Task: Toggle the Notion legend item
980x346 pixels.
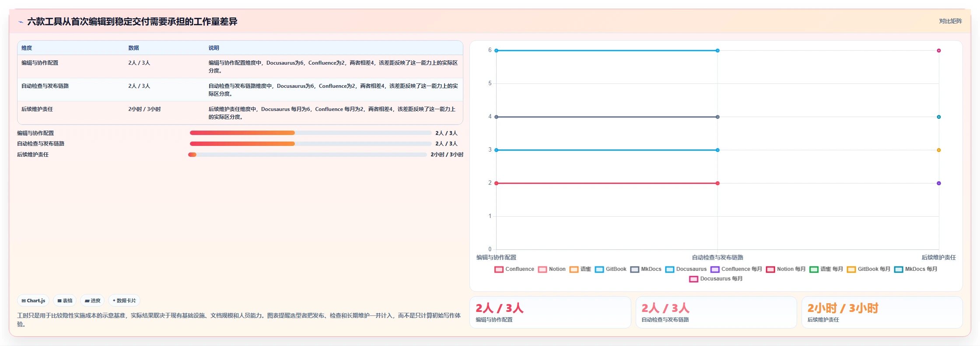Action: (552, 269)
